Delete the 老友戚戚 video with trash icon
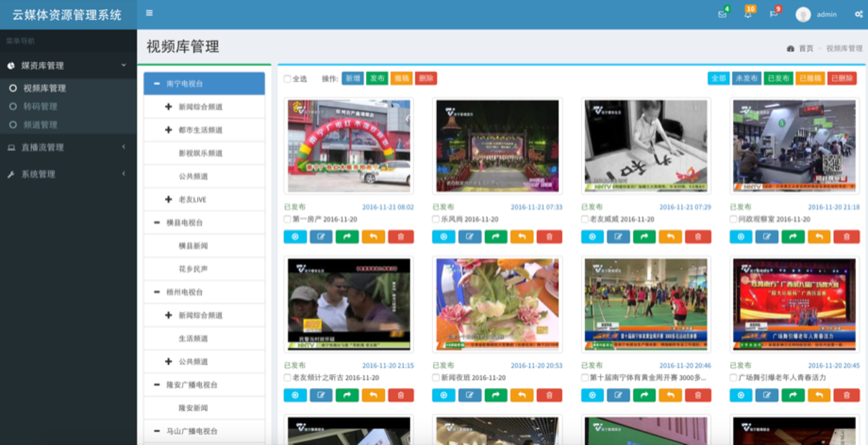Viewport: 868px width, 445px height. (x=698, y=237)
